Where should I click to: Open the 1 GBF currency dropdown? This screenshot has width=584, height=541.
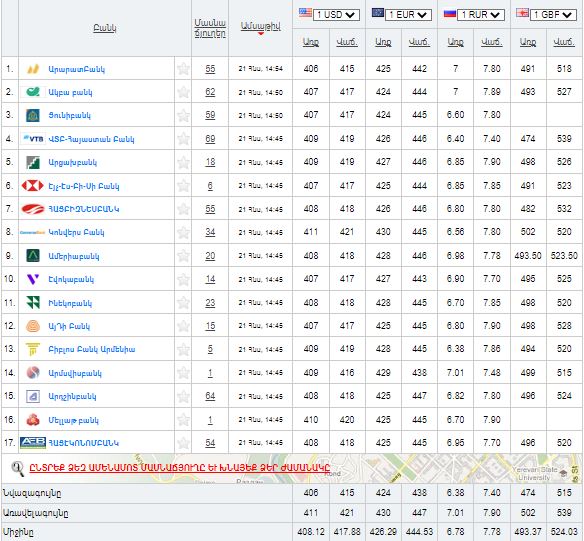click(x=553, y=15)
